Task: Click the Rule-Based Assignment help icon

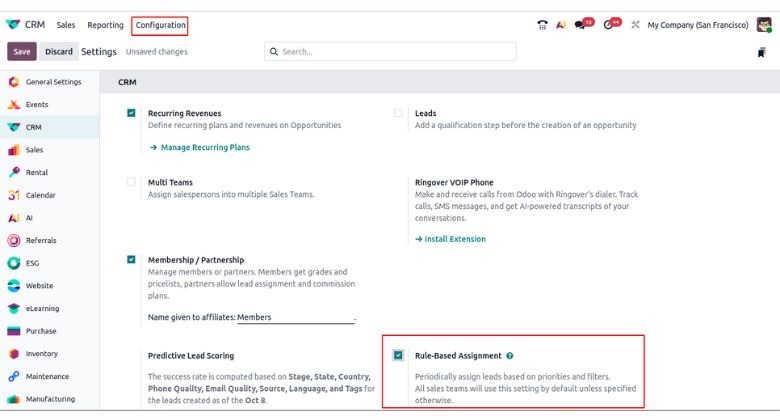Action: pos(510,355)
